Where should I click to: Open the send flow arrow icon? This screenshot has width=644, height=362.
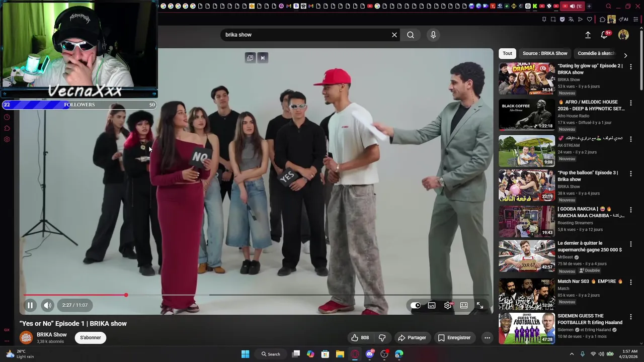pyautogui.click(x=580, y=20)
